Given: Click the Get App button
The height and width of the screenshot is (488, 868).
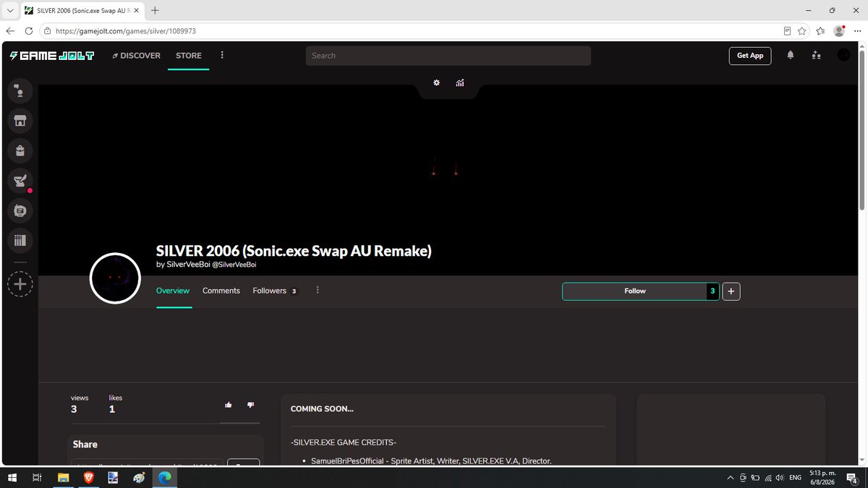Looking at the screenshot, I should pyautogui.click(x=750, y=56).
